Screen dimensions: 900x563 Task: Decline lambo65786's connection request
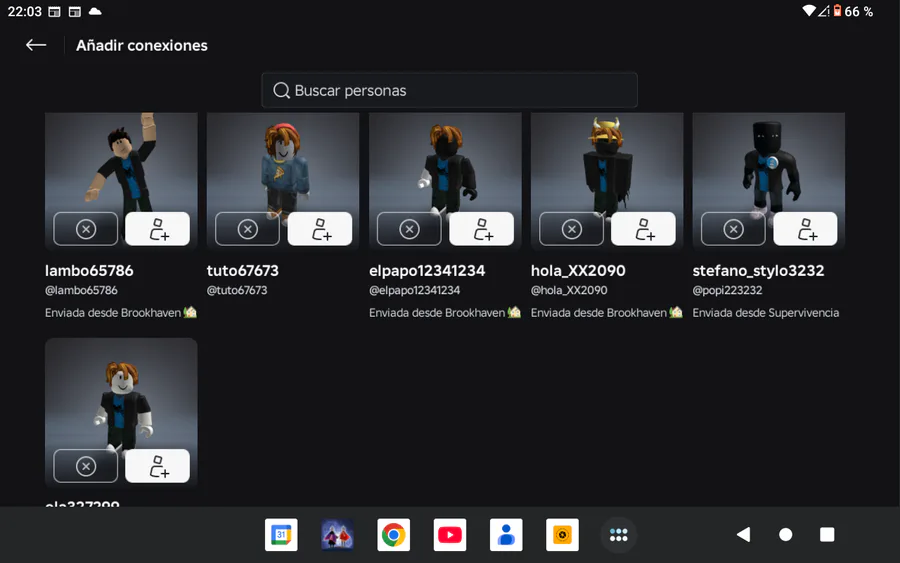[x=86, y=229]
